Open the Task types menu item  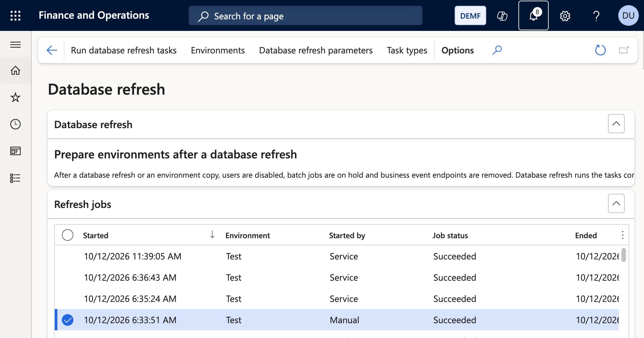point(407,50)
